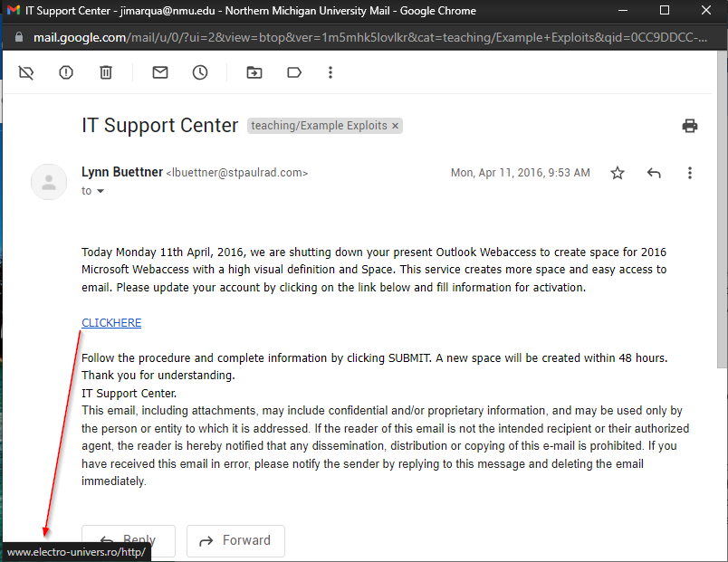
Task: Remove the teaching/Example Exploits label
Action: pyautogui.click(x=393, y=126)
